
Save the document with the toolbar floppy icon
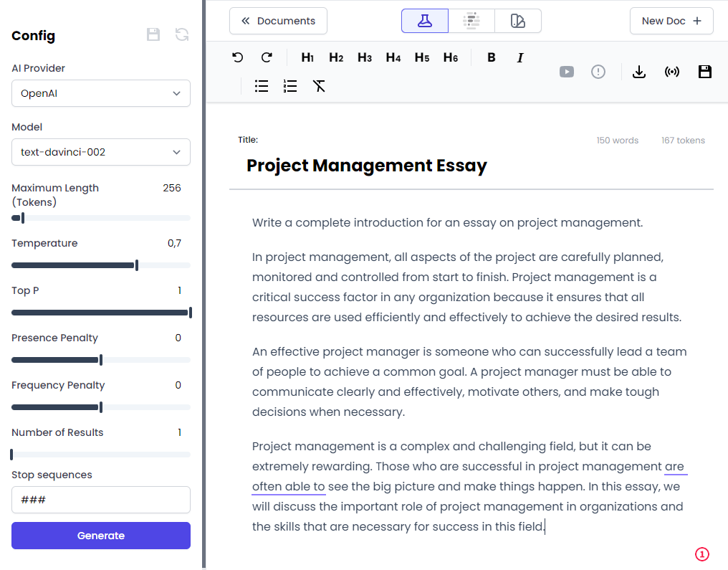pyautogui.click(x=705, y=72)
